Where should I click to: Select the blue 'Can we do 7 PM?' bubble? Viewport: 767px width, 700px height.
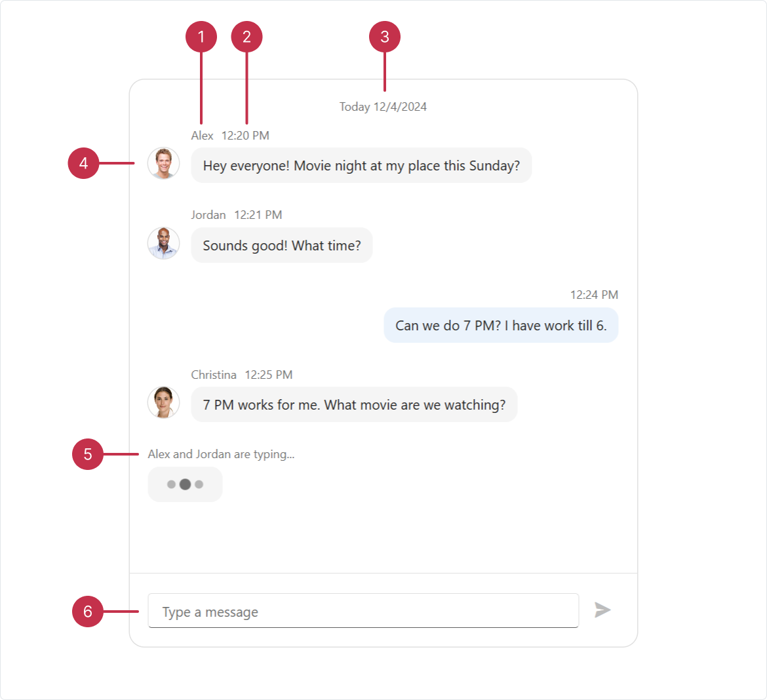(500, 325)
